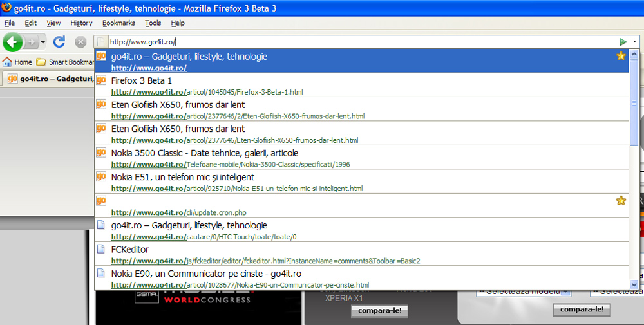Click the Home bookmark toolbar button
The height and width of the screenshot is (325, 644).
coord(17,62)
